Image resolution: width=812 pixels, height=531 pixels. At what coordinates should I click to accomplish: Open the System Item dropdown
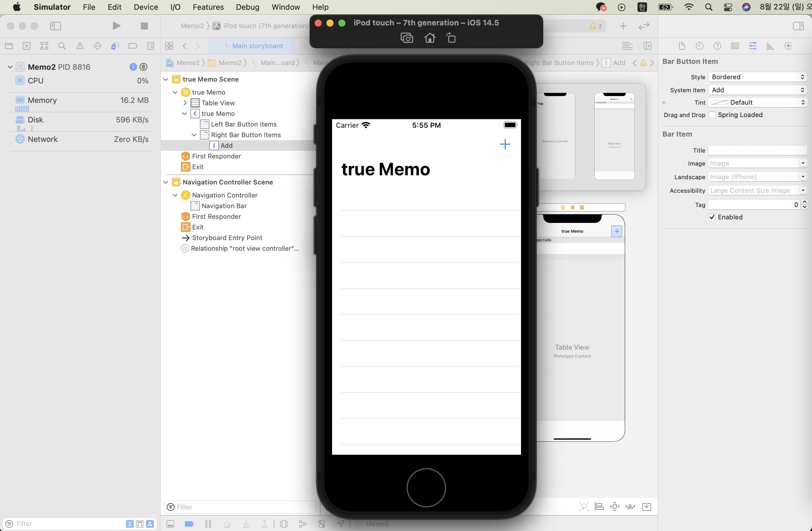point(757,90)
